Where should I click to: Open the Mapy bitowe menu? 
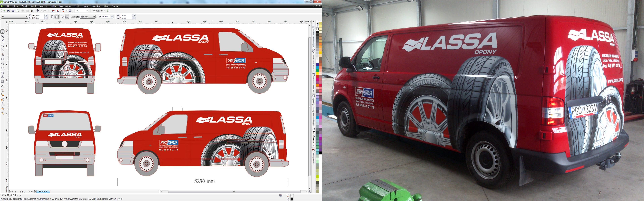point(65,6)
